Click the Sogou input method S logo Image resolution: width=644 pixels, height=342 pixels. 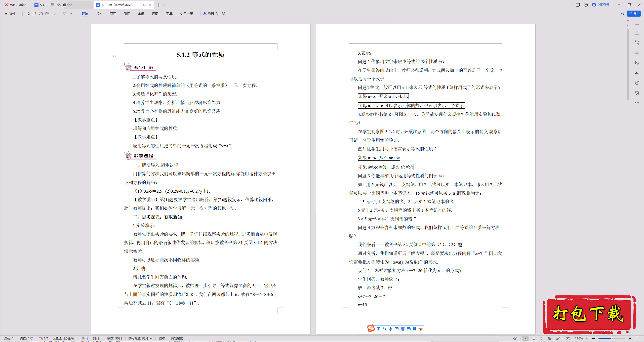pyautogui.click(x=371, y=328)
